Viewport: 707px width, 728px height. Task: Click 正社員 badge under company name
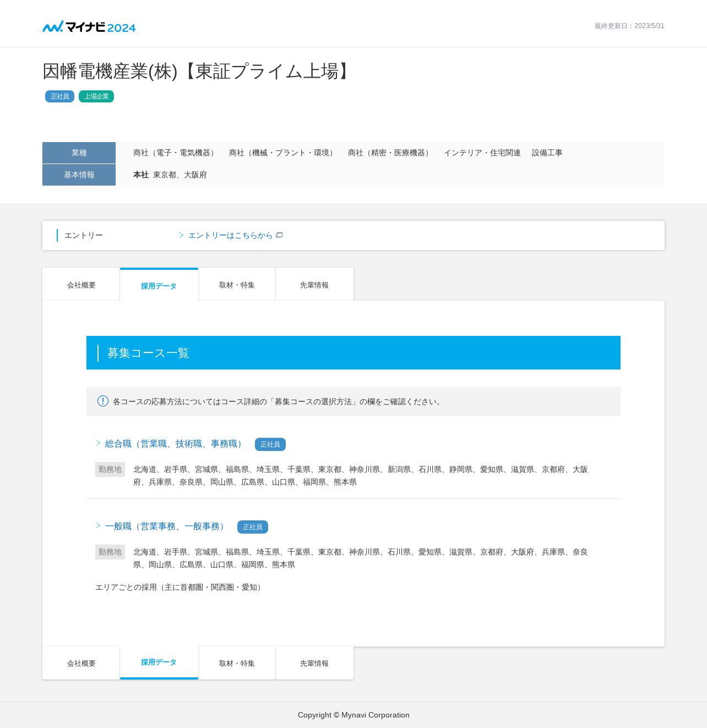tap(59, 96)
